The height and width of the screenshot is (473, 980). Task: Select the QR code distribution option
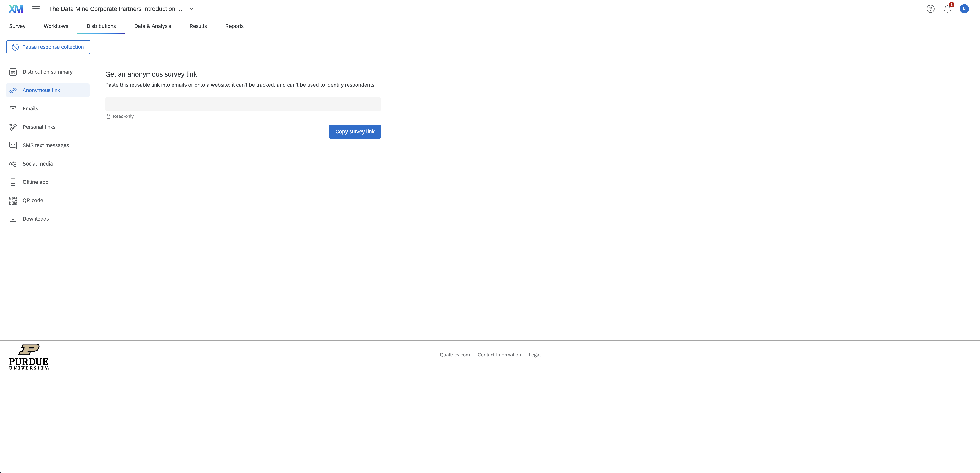(x=33, y=200)
